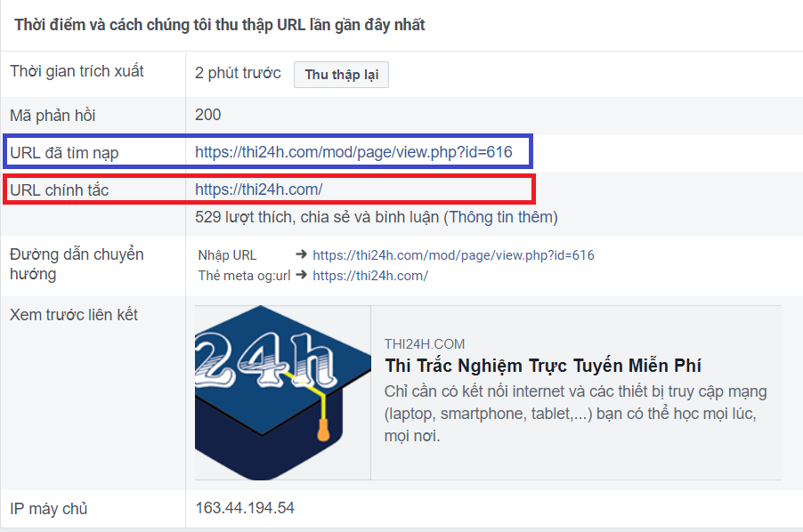Click the "2 phút trước" scrape time
The width and height of the screenshot is (803, 532).
coord(238,73)
